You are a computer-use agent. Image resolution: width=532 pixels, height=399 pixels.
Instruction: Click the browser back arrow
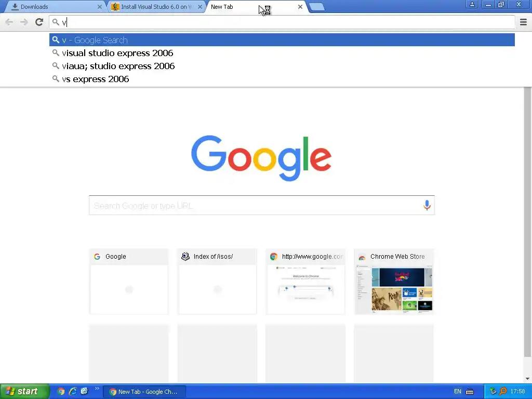[x=9, y=22]
